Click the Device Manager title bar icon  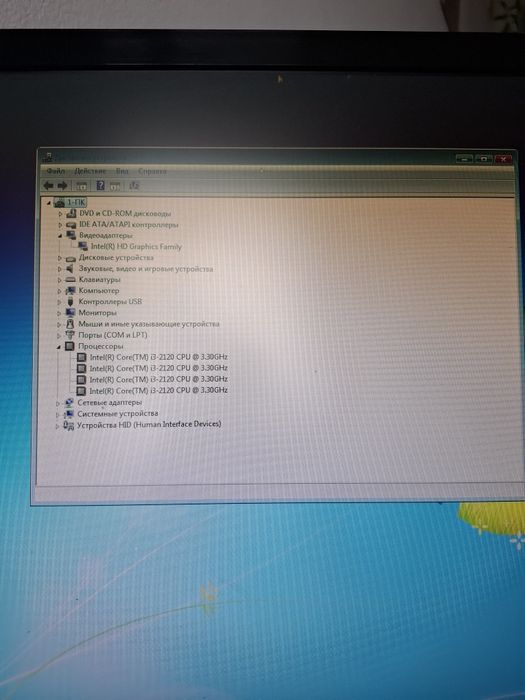pos(47,157)
